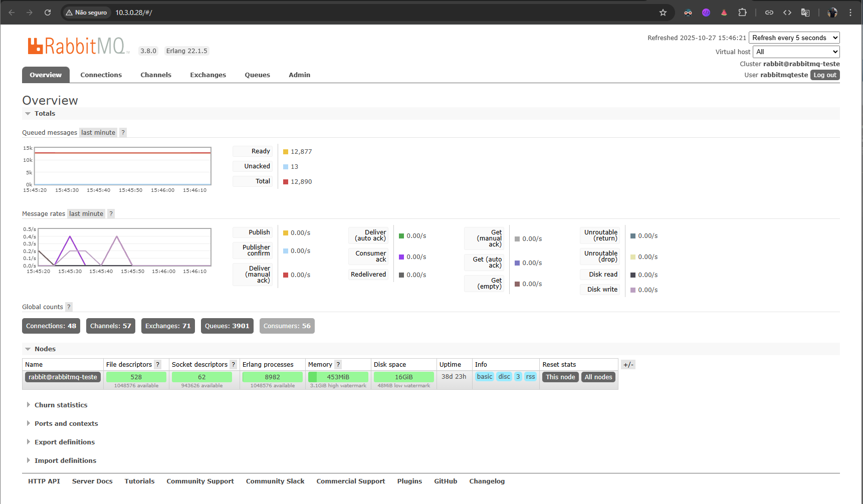Switch to the Queues tab

[257, 75]
